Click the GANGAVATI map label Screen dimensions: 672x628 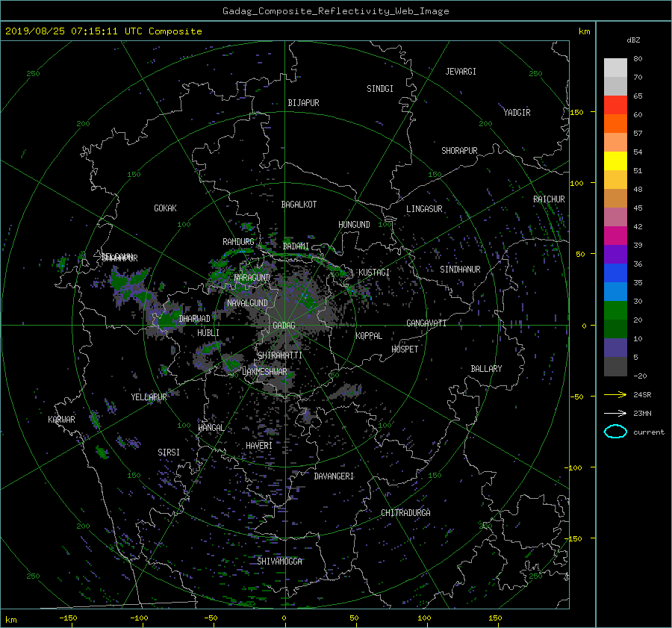click(426, 323)
